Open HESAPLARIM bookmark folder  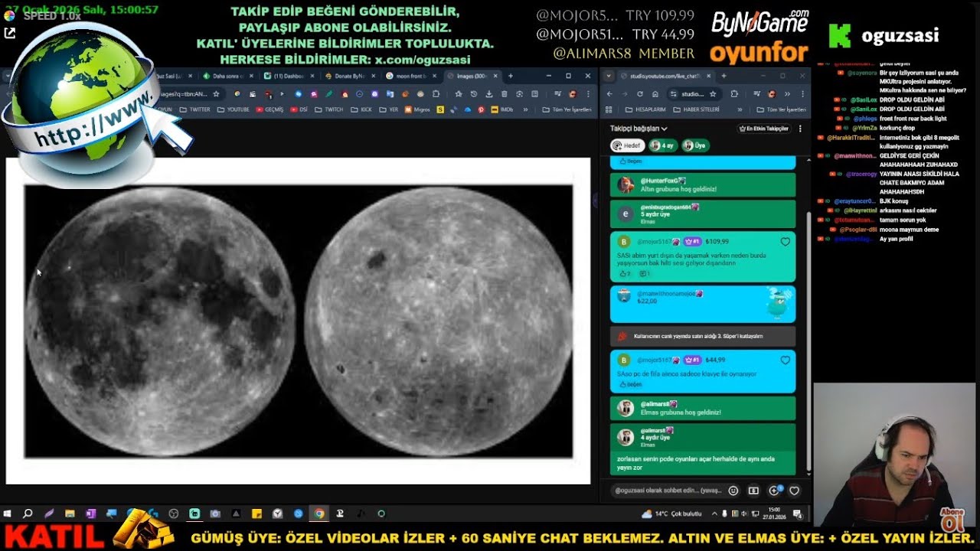[x=645, y=109]
